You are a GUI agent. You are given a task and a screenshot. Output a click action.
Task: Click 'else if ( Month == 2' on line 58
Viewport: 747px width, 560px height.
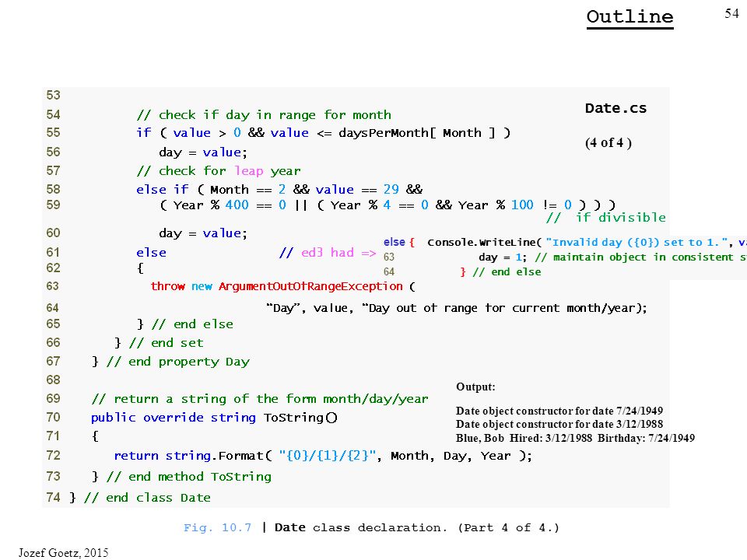[211, 190]
